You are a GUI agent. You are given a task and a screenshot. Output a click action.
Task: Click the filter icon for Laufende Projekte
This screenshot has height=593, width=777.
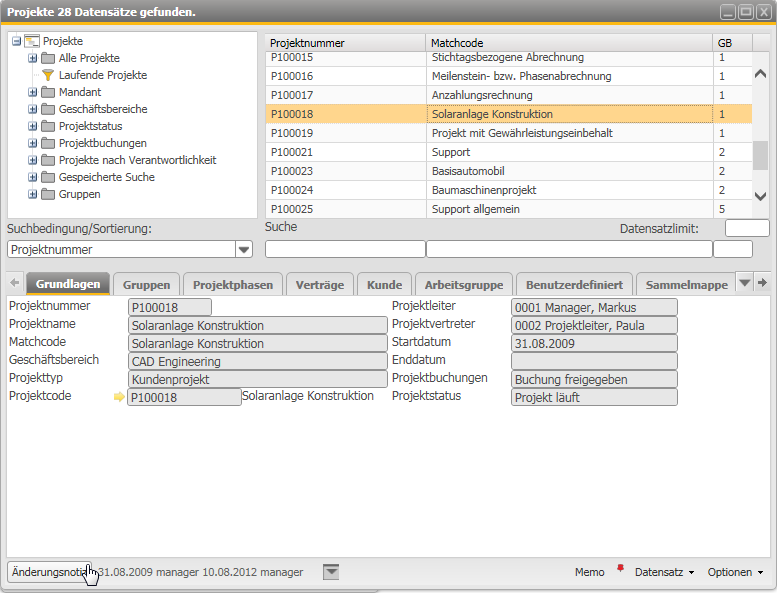pyautogui.click(x=47, y=75)
